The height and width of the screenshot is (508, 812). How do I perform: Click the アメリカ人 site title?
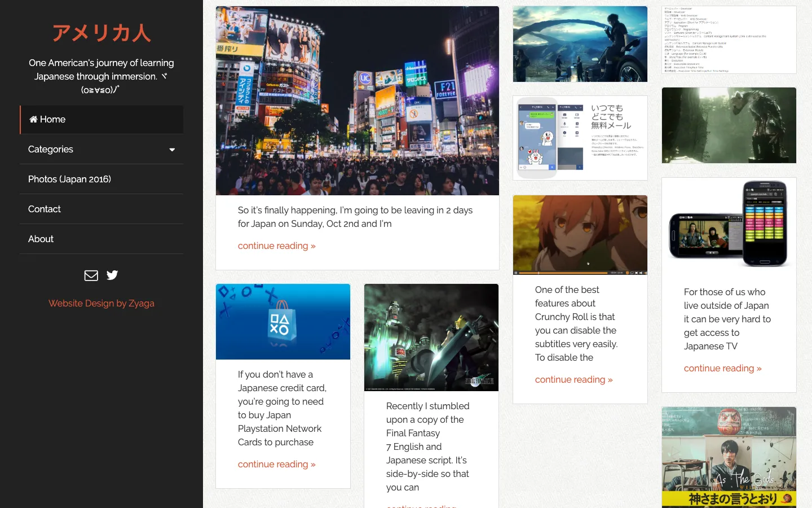[101, 33]
